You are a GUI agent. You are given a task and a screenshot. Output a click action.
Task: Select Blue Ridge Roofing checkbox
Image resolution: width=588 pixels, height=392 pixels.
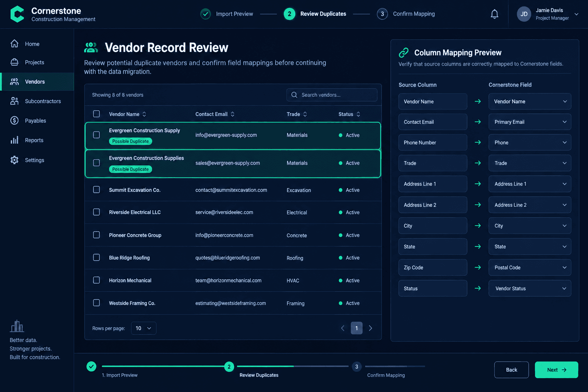96,257
